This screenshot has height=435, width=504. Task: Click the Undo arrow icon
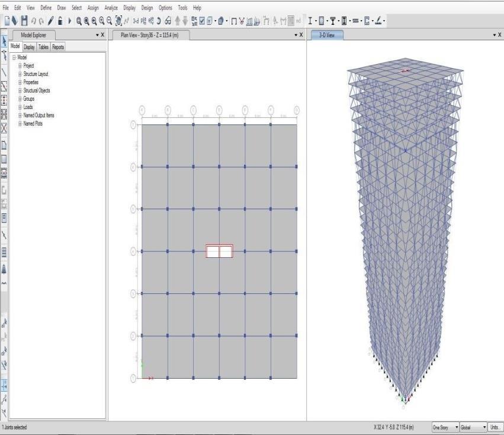tap(33, 21)
